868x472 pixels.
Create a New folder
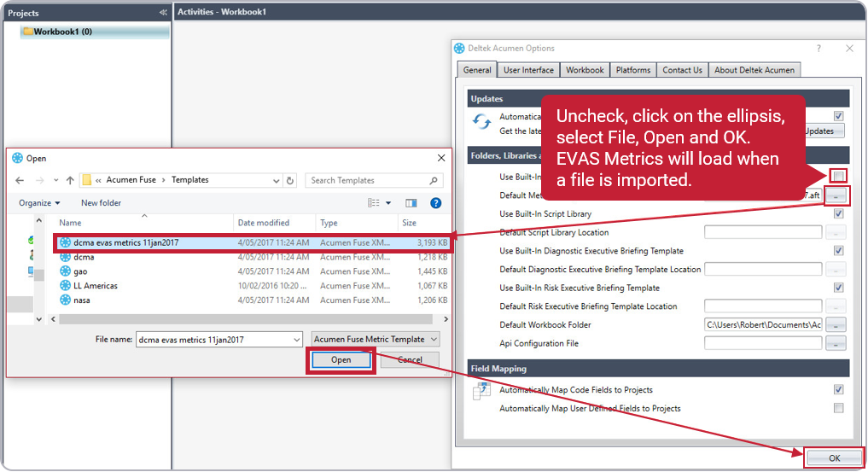pyautogui.click(x=101, y=203)
